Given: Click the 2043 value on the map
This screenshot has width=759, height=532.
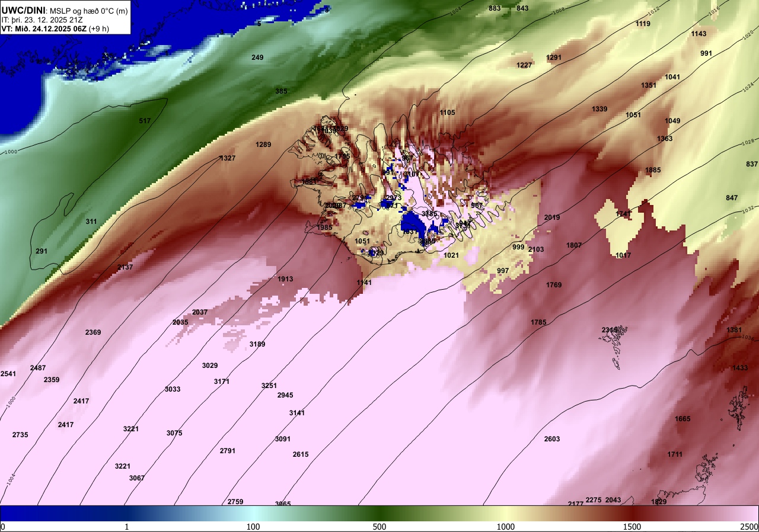Looking at the screenshot, I should point(613,500).
